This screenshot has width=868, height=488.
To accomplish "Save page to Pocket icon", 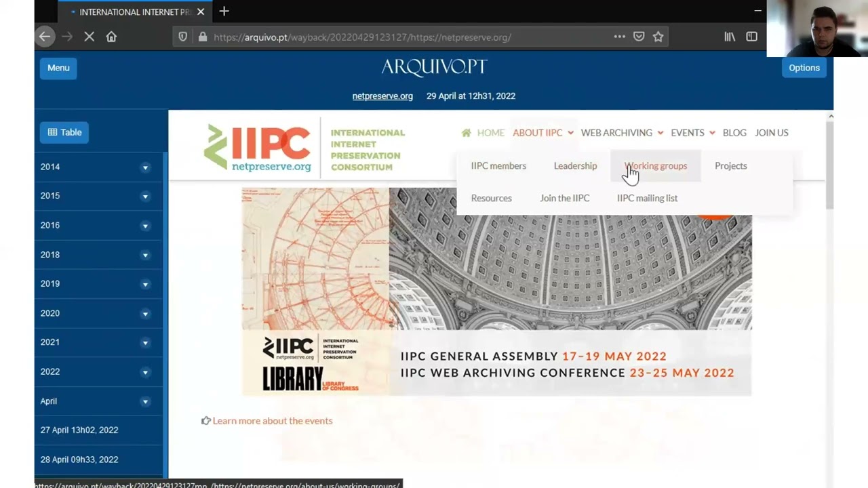I will click(639, 37).
